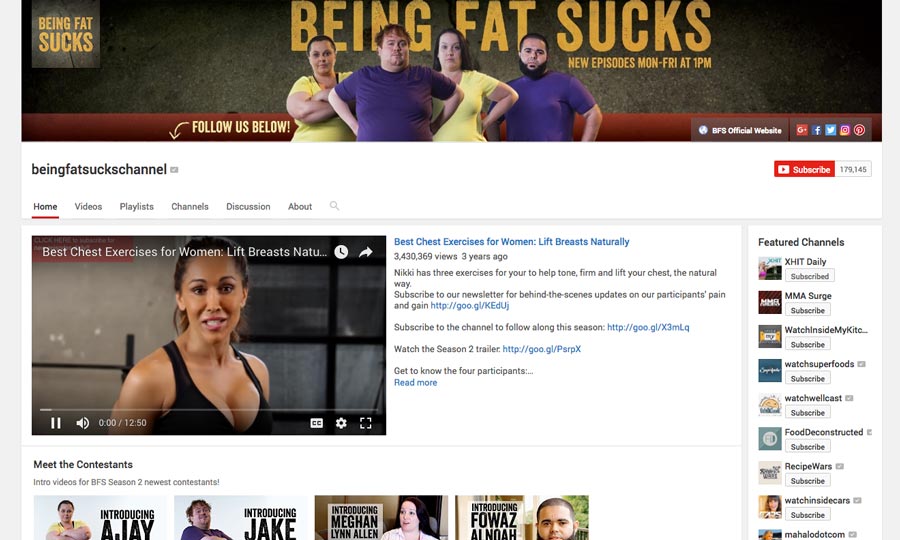Subscribe to FoodDeconstructed
This screenshot has height=540, width=900.
[808, 446]
